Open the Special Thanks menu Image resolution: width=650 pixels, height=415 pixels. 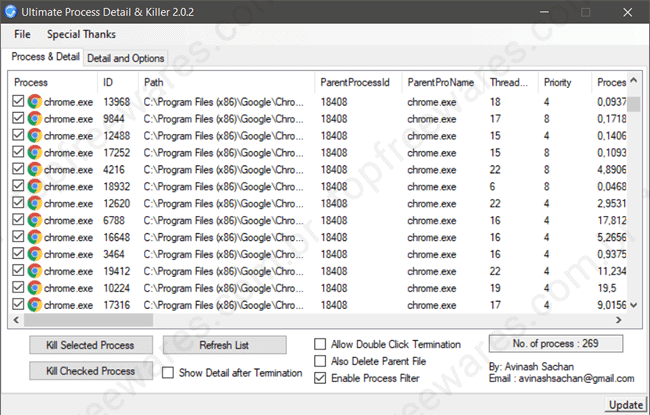81,34
